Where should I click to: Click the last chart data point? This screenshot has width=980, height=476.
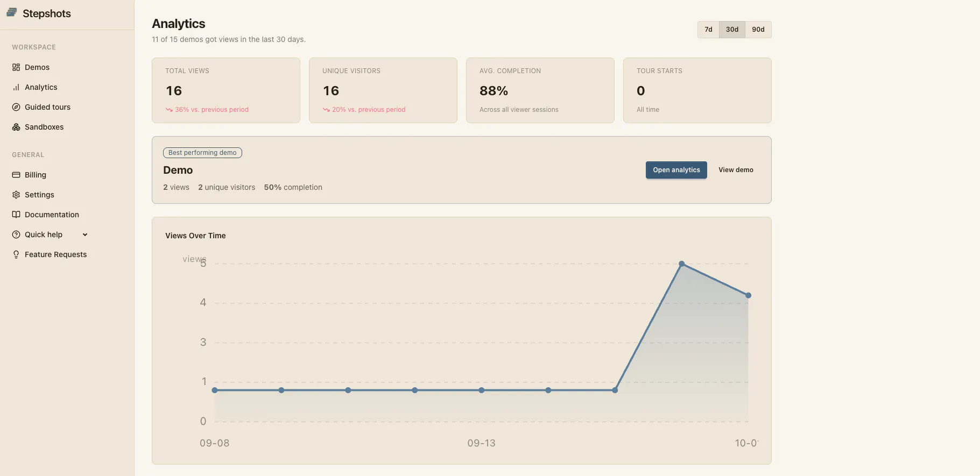pos(748,295)
